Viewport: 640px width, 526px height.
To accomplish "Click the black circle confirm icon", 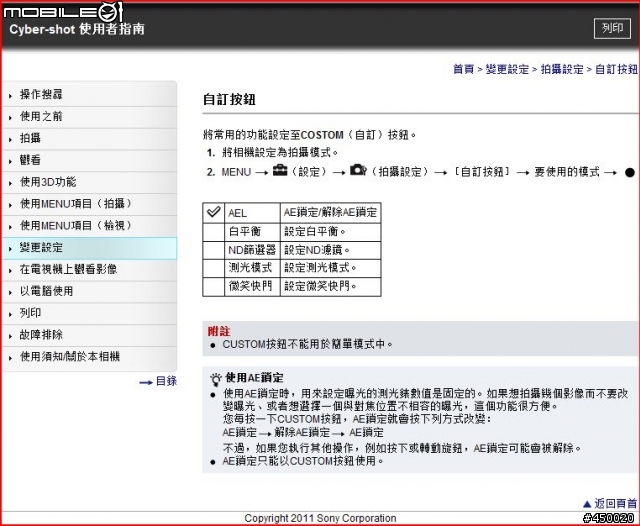I will [x=629, y=173].
